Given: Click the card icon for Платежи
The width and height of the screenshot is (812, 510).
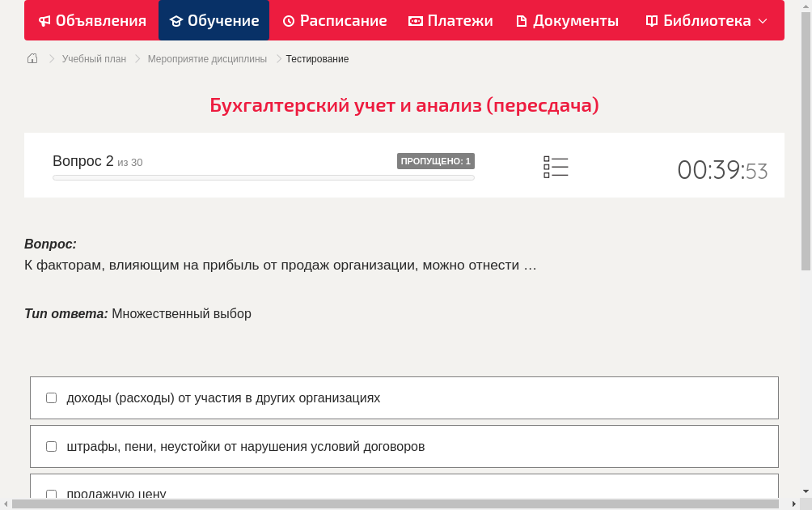Looking at the screenshot, I should click(414, 20).
